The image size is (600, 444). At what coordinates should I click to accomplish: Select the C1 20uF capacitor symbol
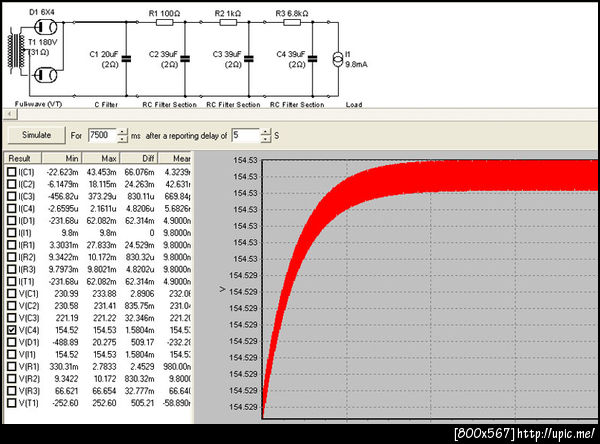pyautogui.click(x=126, y=59)
